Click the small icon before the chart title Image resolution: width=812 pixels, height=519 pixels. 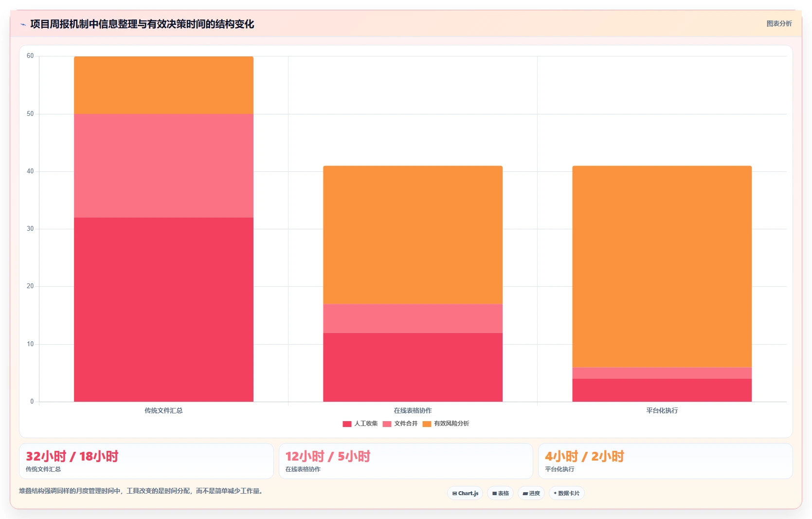pyautogui.click(x=23, y=24)
